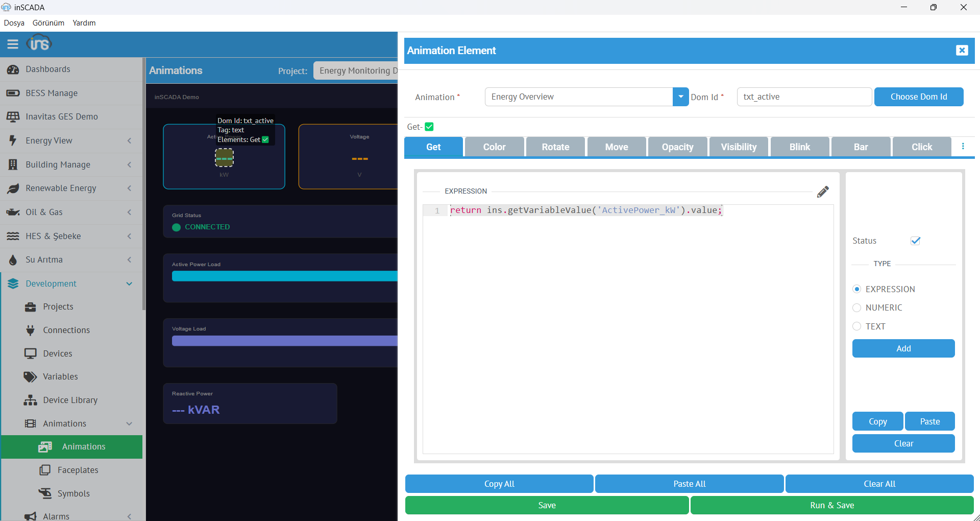
Task: Click the Run & Save button
Action: point(831,505)
